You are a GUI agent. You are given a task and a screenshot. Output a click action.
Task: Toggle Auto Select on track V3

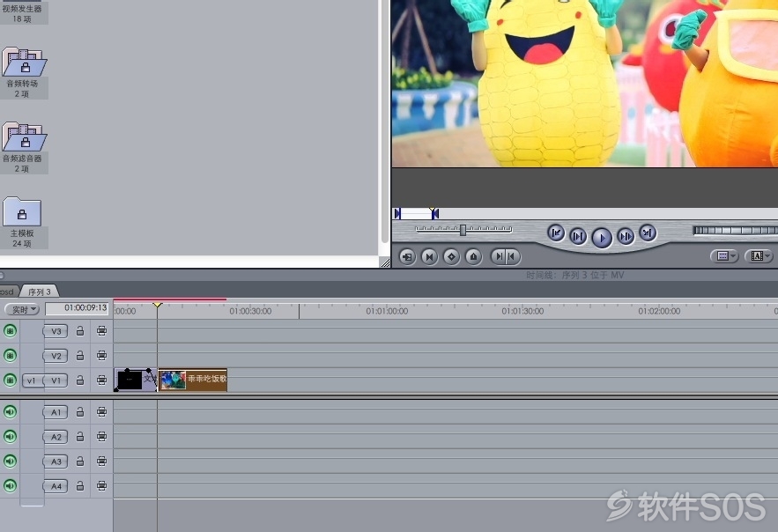tap(101, 330)
